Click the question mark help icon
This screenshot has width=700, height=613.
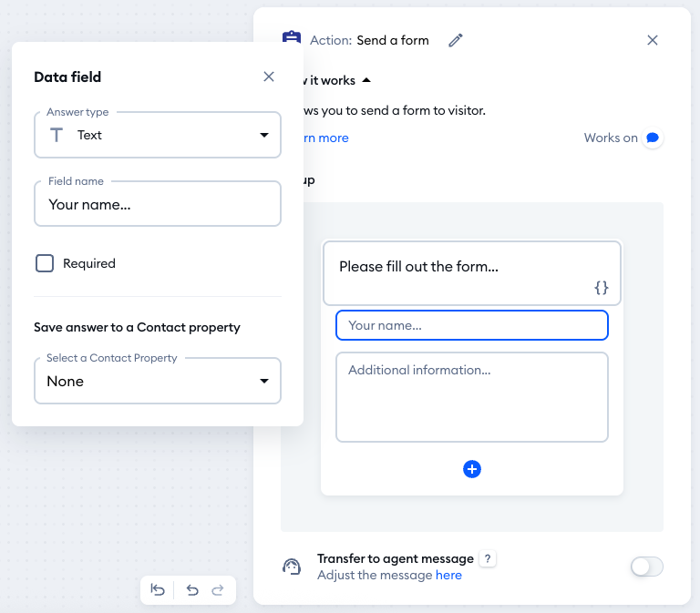(x=488, y=559)
